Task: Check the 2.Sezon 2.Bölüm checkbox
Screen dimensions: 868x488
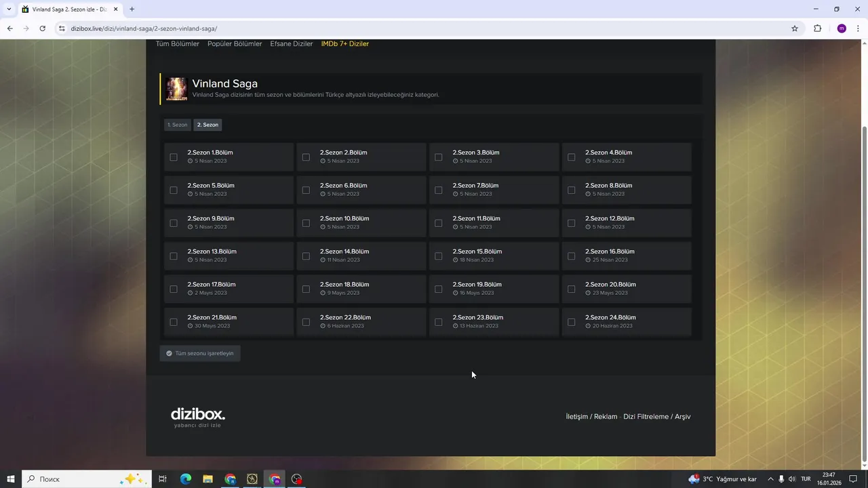Action: click(306, 157)
